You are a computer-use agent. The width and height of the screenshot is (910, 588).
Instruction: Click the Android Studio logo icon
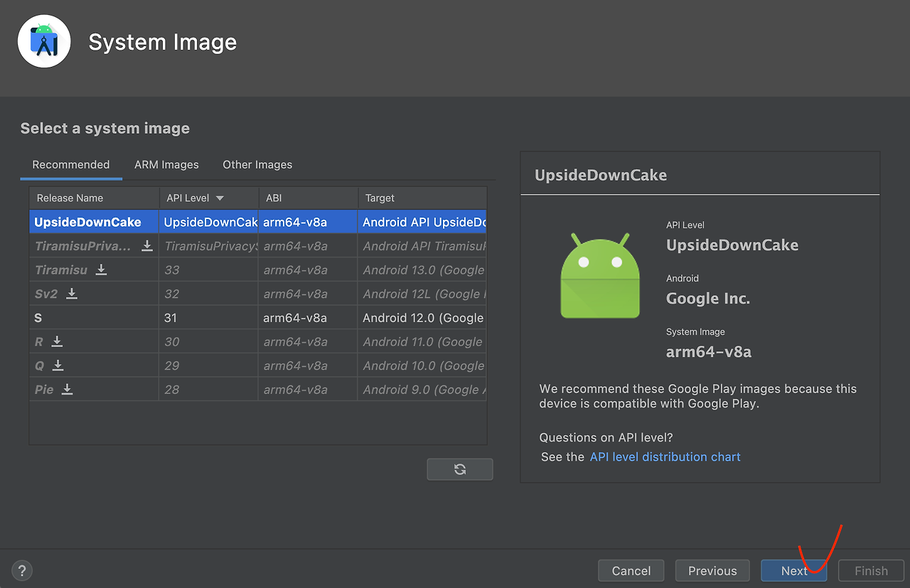pyautogui.click(x=44, y=41)
